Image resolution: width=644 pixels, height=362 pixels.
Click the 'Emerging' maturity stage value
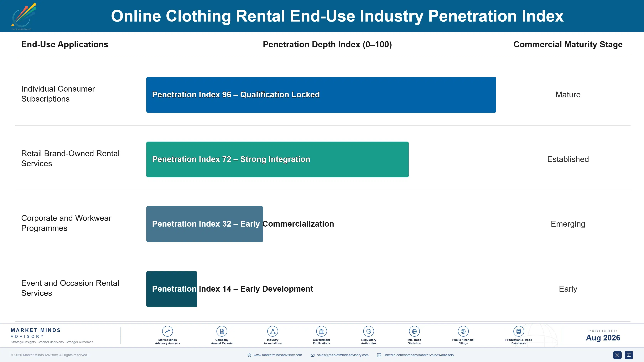[x=568, y=224]
